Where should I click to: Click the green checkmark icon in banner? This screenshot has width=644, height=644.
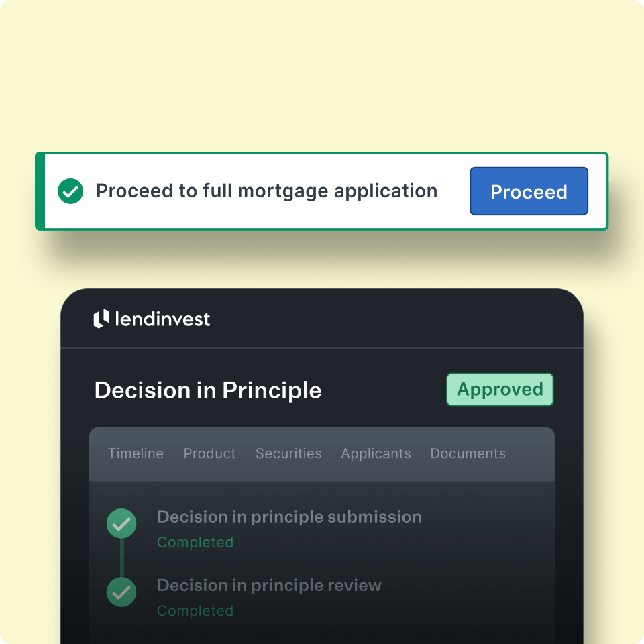click(70, 191)
